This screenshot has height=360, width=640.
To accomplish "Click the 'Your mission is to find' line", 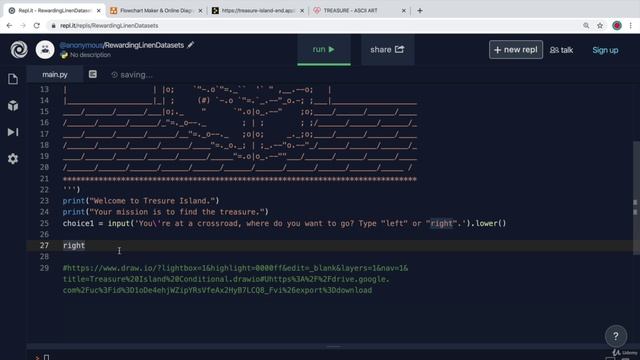I will pos(166,212).
